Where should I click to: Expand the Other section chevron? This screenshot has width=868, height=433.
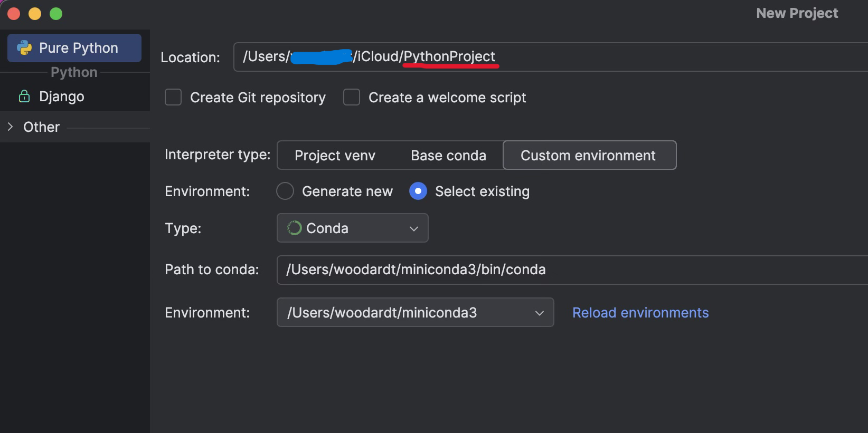coord(10,127)
